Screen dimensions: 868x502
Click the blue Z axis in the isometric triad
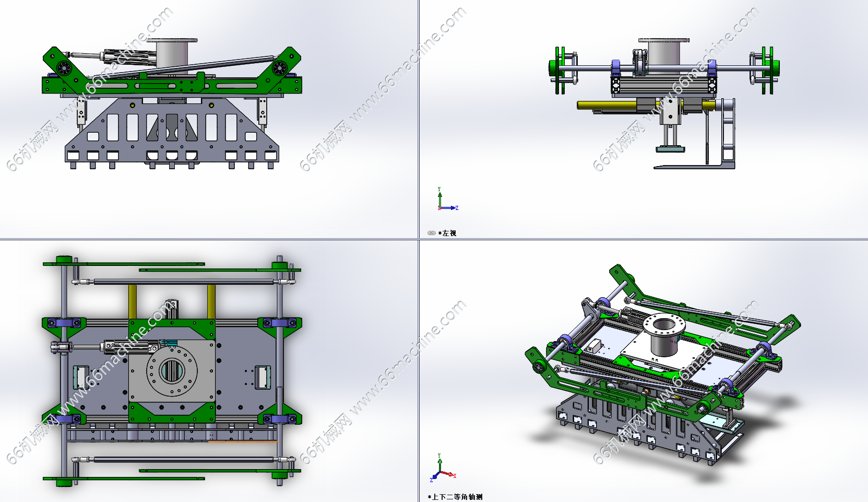pyautogui.click(x=434, y=477)
